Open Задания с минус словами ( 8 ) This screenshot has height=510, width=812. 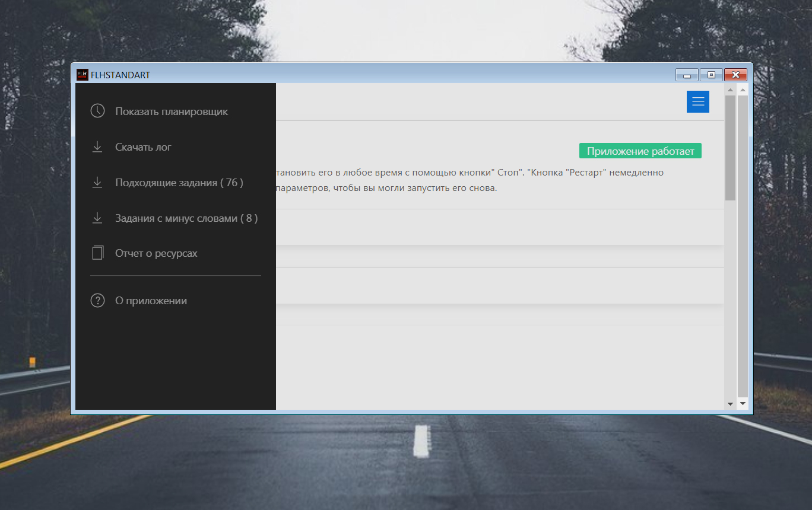point(186,218)
